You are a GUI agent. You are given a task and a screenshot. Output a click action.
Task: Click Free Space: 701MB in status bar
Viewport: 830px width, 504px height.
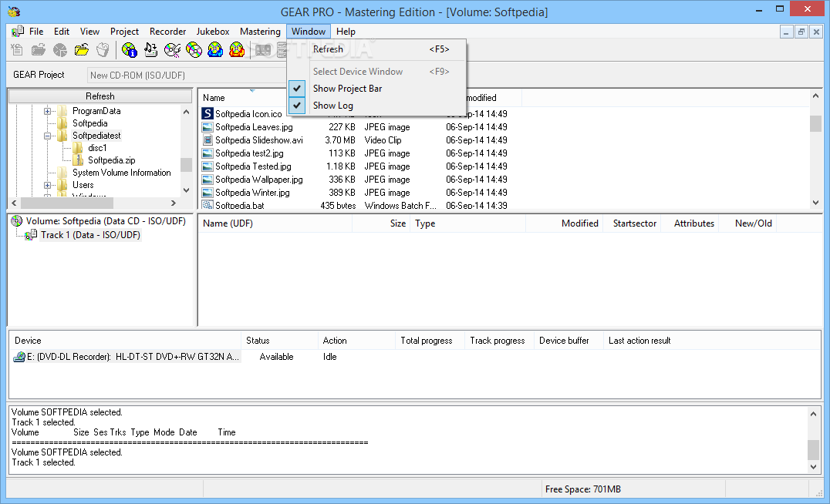point(583,489)
